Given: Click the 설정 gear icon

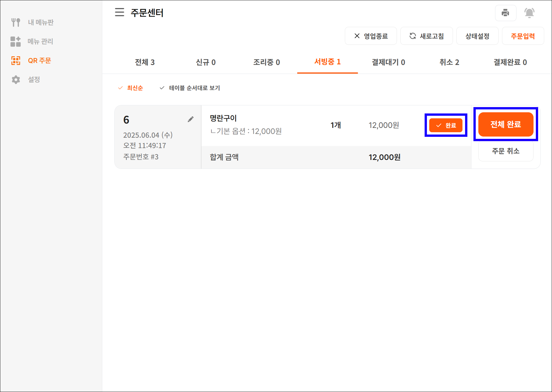Looking at the screenshot, I should (x=16, y=80).
